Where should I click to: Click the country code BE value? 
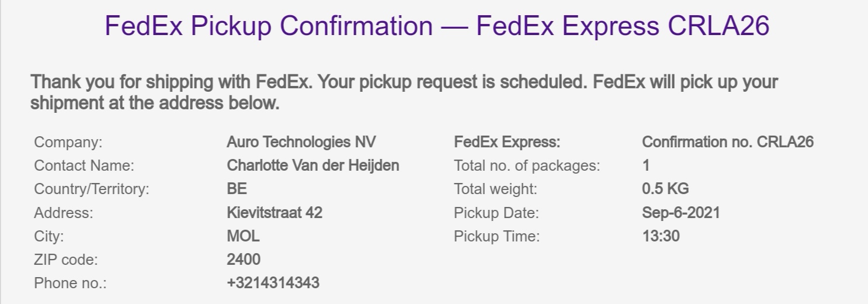(237, 189)
